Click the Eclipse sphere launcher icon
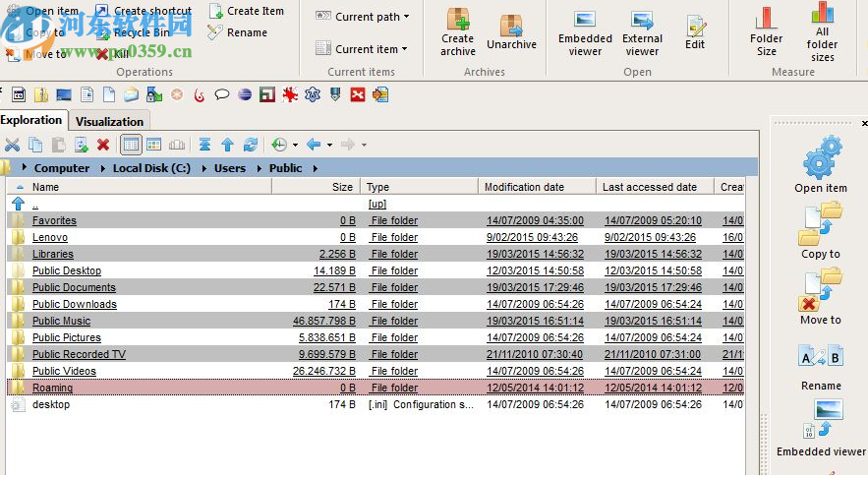The height and width of the screenshot is (479, 868). pos(245,95)
